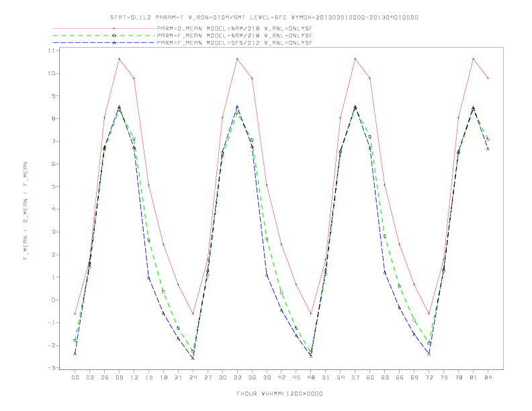This screenshot has height=411, width=532.
Task: Click x-axis tick label 84
Action: point(488,377)
